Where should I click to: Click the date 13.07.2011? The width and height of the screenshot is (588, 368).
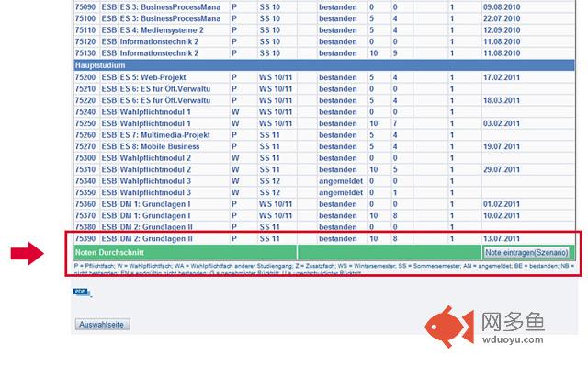502,239
